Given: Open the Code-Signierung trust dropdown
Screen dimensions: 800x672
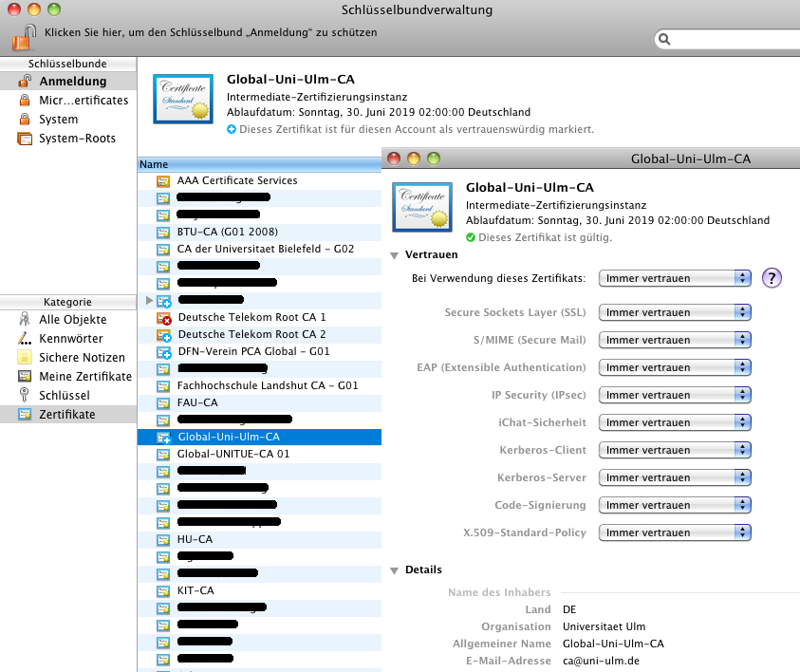Looking at the screenshot, I should point(675,505).
